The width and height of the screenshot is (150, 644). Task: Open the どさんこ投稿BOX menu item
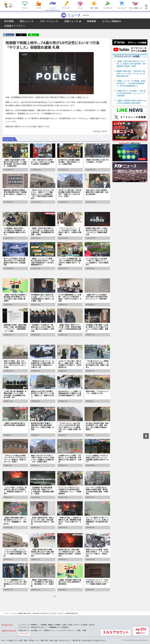tap(112, 21)
